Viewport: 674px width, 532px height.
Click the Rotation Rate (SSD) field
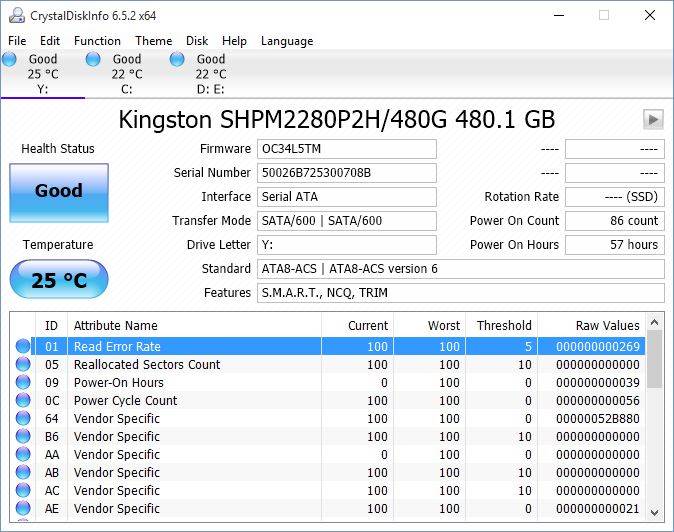[x=615, y=197]
